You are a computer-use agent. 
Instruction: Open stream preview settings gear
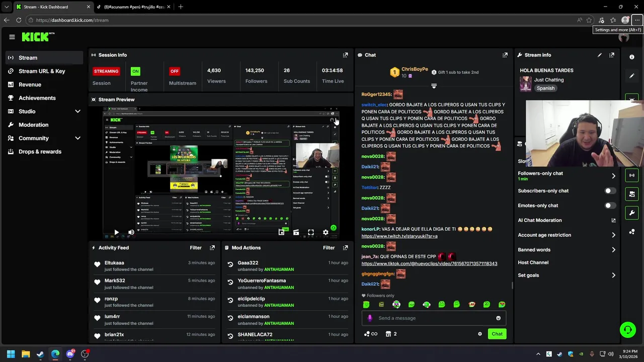click(326, 232)
